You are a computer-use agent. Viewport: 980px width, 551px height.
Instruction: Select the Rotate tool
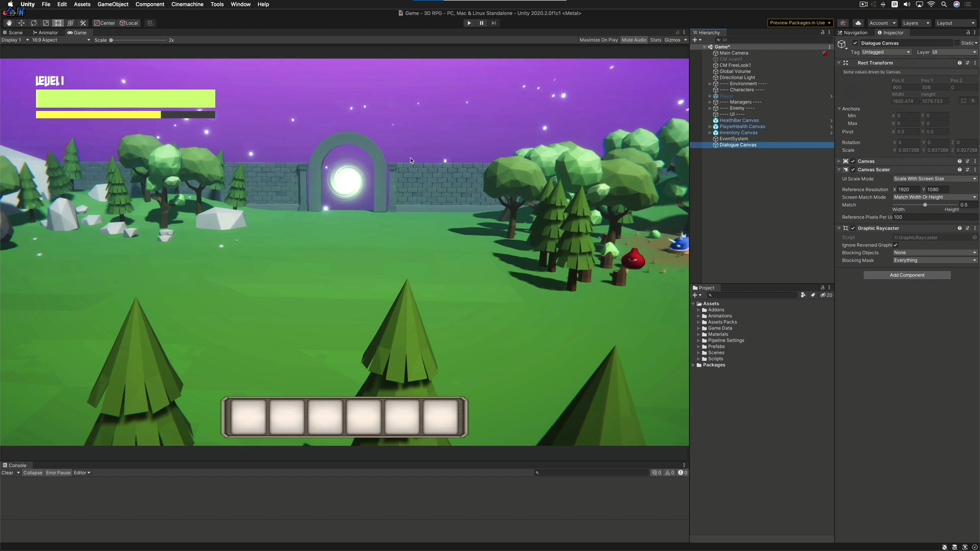[x=34, y=23]
